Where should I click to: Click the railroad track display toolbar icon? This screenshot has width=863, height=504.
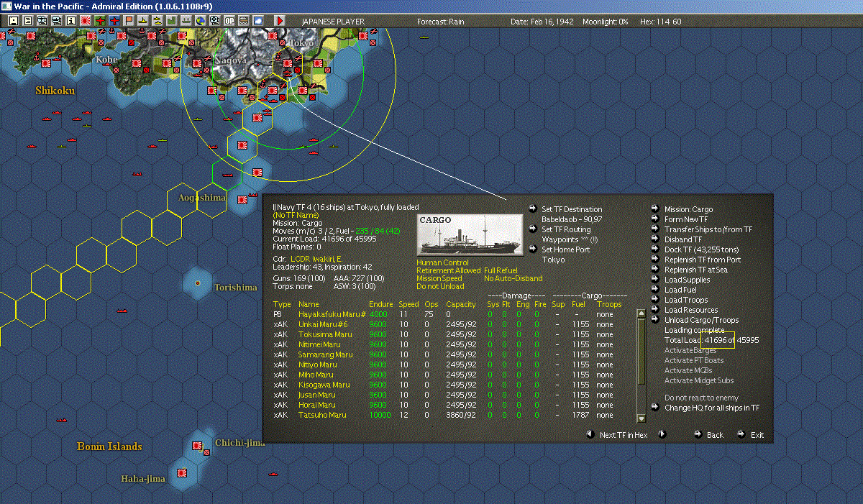click(244, 21)
